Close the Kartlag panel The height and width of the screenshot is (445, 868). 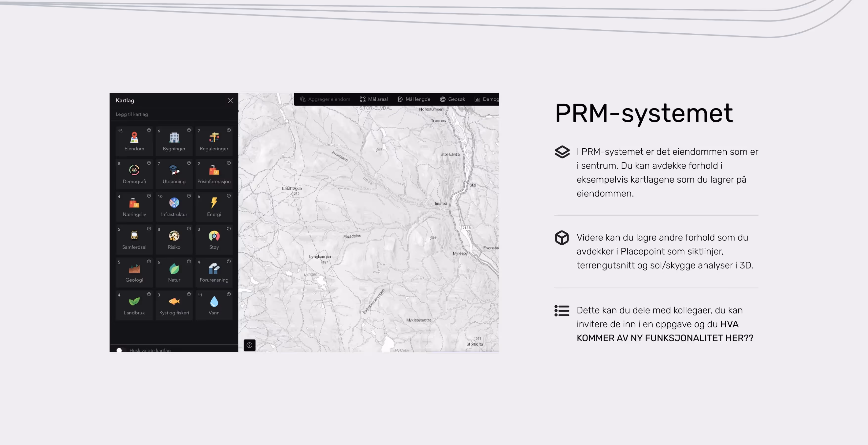pos(231,100)
